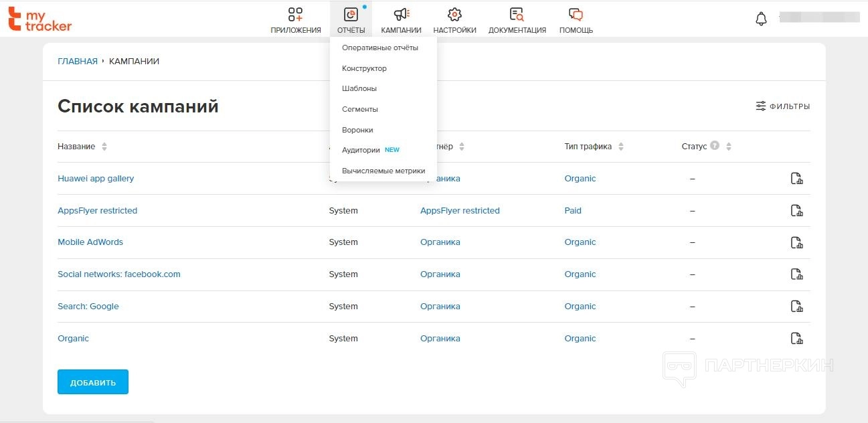The height and width of the screenshot is (423, 868).
Task: Choose Воронки in the dropdown menu
Action: 357,130
